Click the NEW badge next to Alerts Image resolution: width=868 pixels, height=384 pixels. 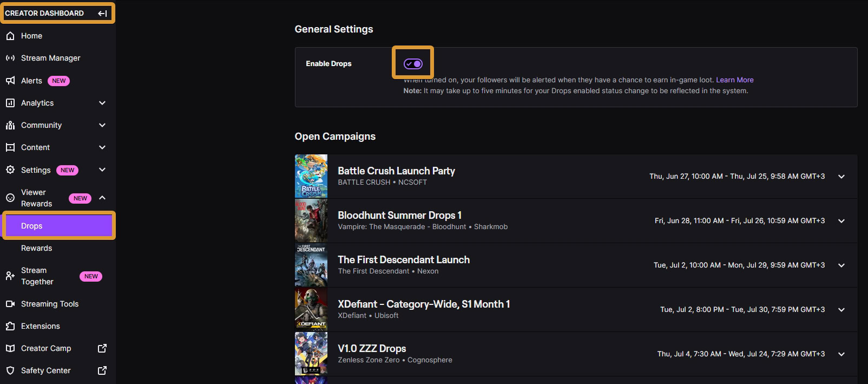[58, 81]
